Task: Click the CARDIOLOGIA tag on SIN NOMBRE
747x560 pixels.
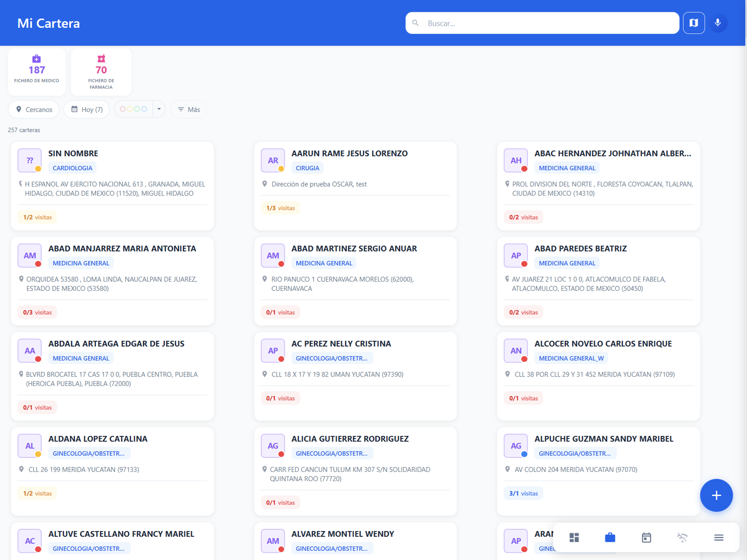Action: coord(72,168)
